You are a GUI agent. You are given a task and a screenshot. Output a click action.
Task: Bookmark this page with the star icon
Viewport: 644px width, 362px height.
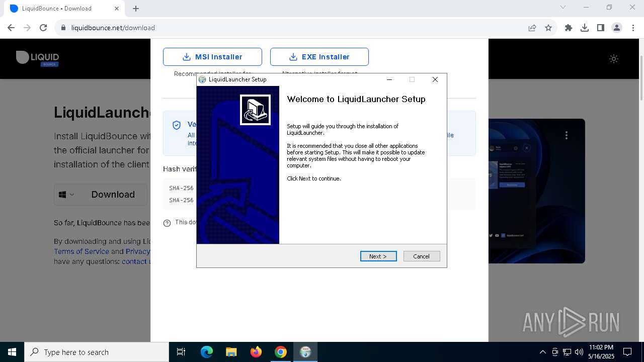pyautogui.click(x=548, y=28)
